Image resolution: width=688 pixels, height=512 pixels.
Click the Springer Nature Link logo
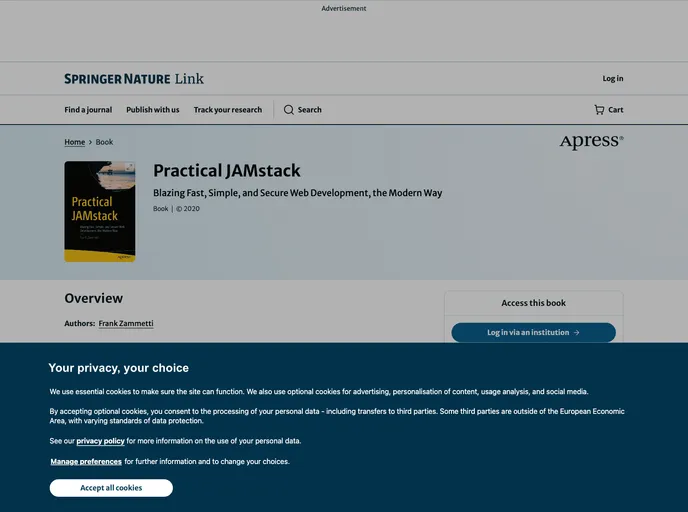[x=134, y=79]
